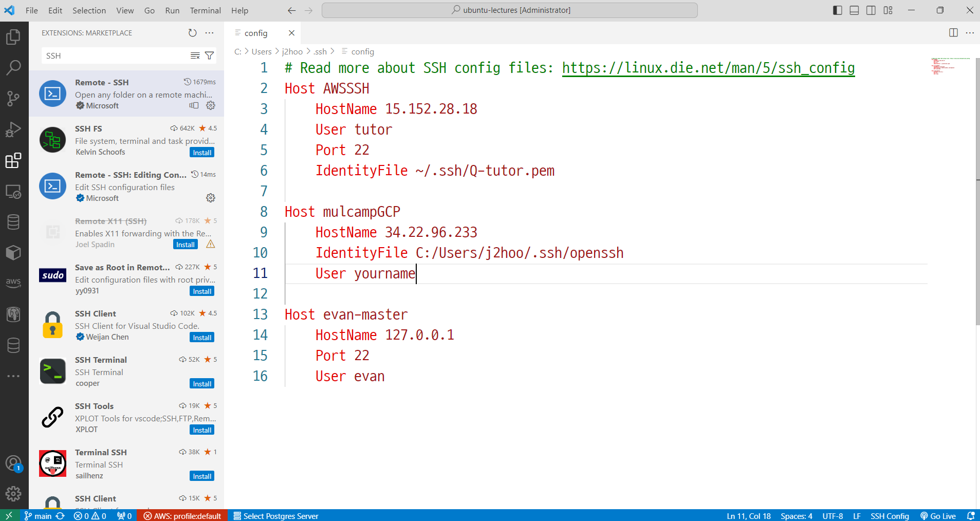Install the SSH FS extension

202,153
